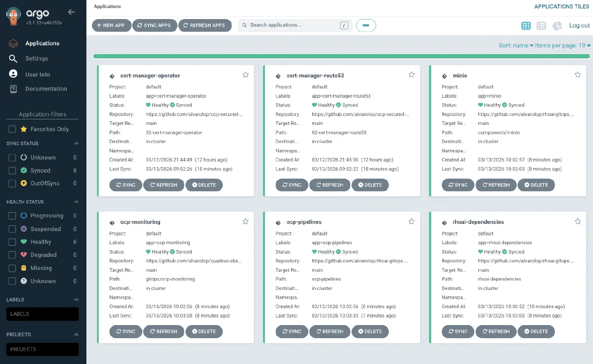Check the OutOfSync filter checkbox

point(12,183)
